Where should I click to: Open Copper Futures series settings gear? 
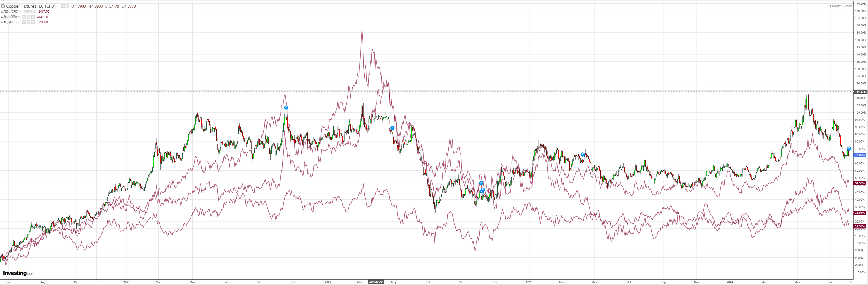click(x=67, y=6)
